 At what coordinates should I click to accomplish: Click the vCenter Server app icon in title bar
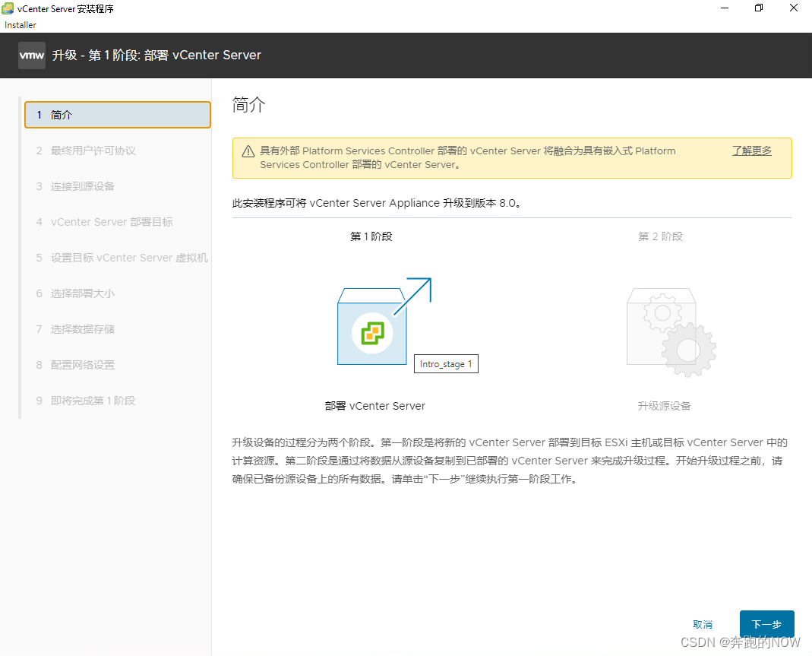click(8, 8)
